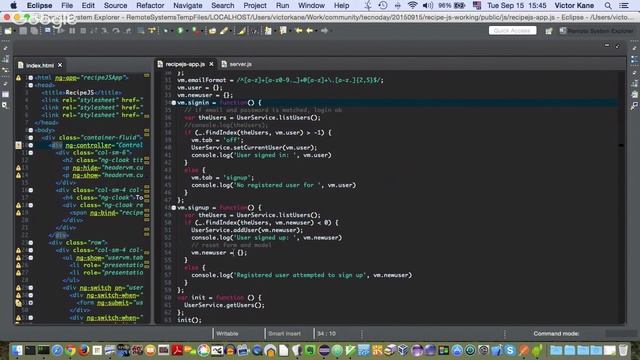Click the Wi-Fi status icon
640x360 pixels.
tap(412, 5)
